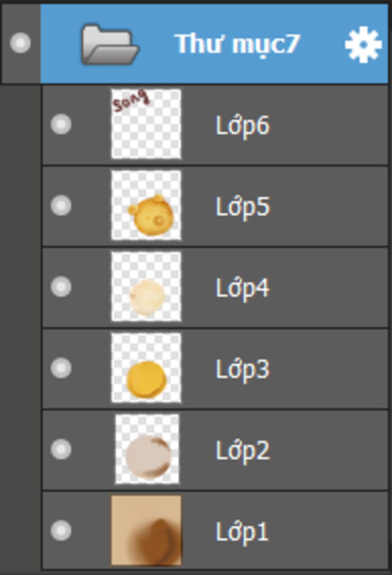
Task: Hide the Lớp1 background layer
Action: tap(61, 531)
